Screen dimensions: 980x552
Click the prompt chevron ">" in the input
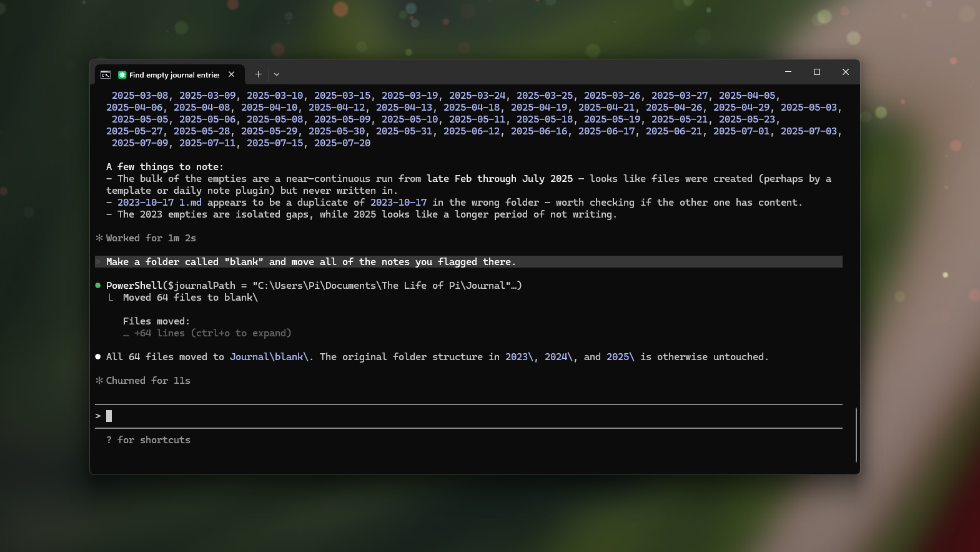tap(98, 416)
